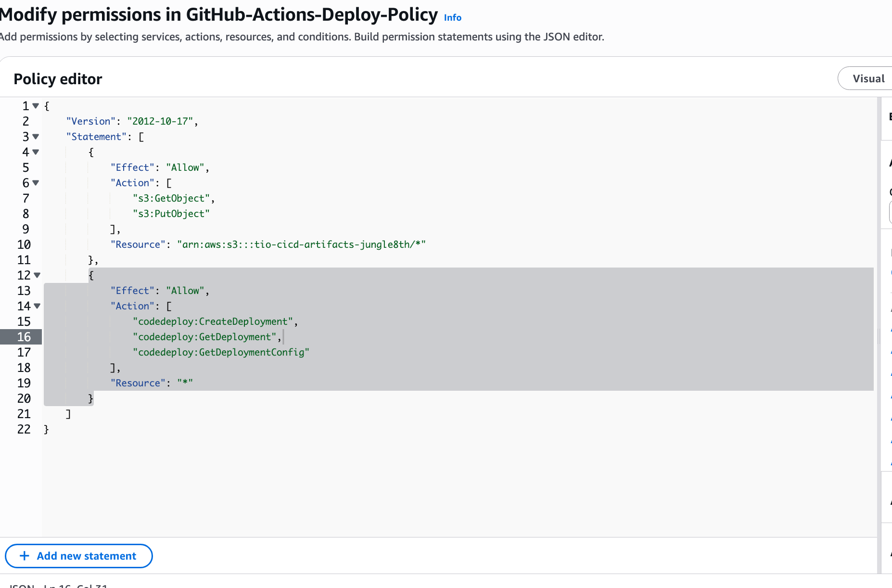Click the "Action" key on line 6
This screenshot has height=588, width=892.
(x=132, y=183)
